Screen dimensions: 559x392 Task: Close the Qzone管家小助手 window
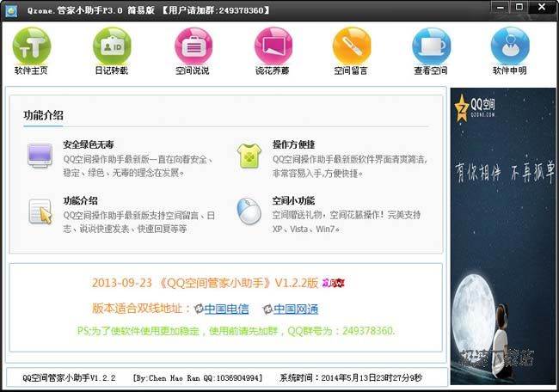coord(542,7)
